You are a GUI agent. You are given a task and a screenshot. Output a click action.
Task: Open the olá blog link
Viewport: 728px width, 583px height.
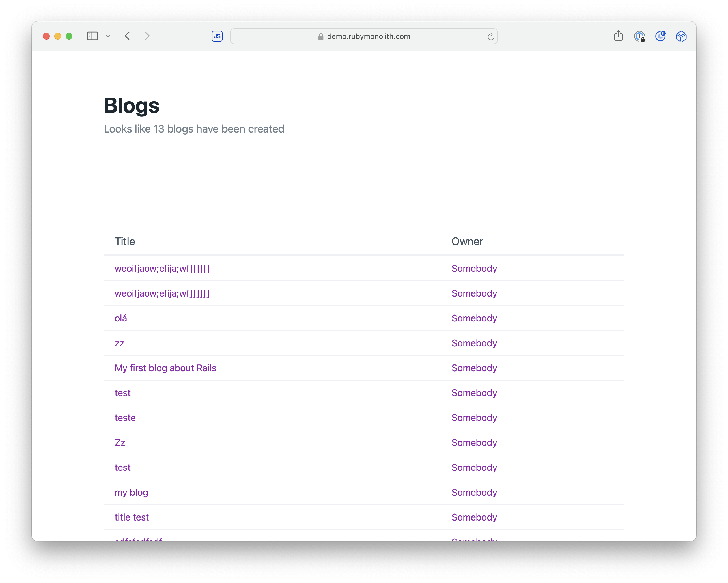(x=120, y=318)
